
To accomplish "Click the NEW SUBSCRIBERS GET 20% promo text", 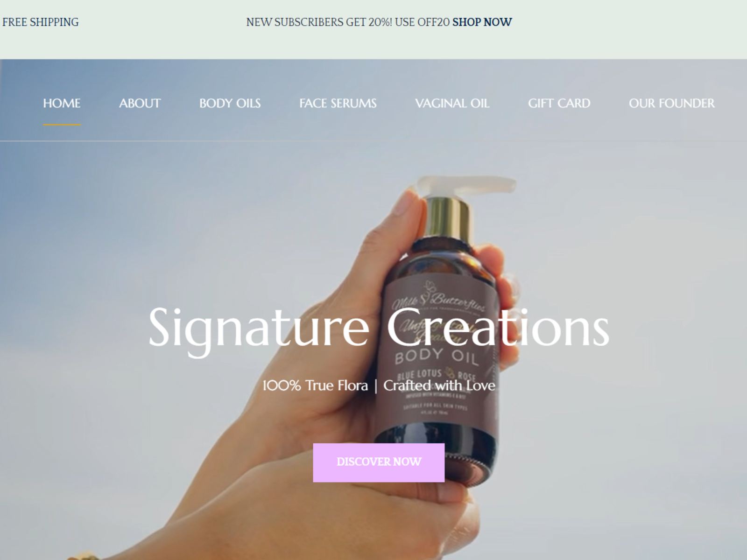I will point(319,22).
